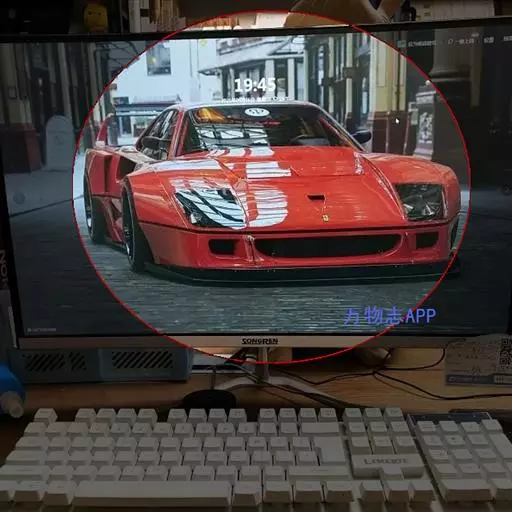The width and height of the screenshot is (512, 512).
Task: Open the first text label in top-right bar
Action: [422, 43]
